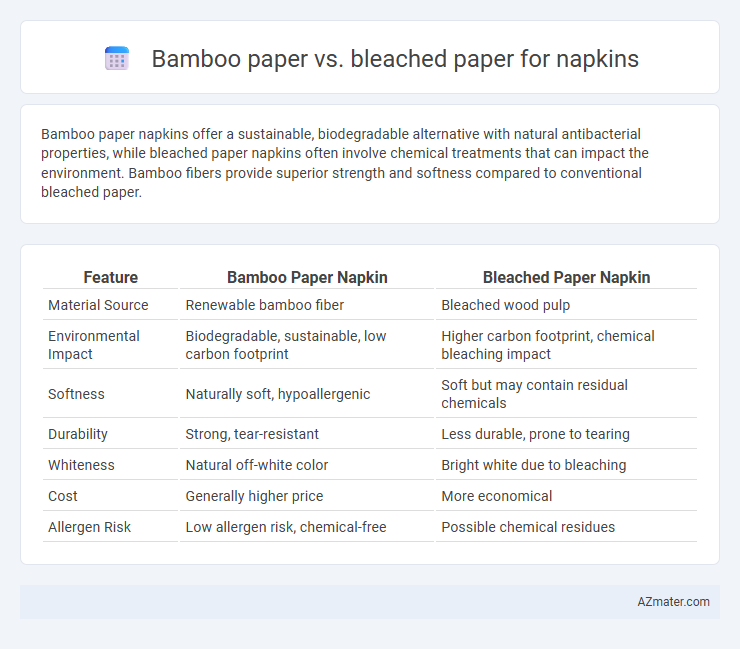
Task: Select the 'Cost' row label
Action: (63, 496)
